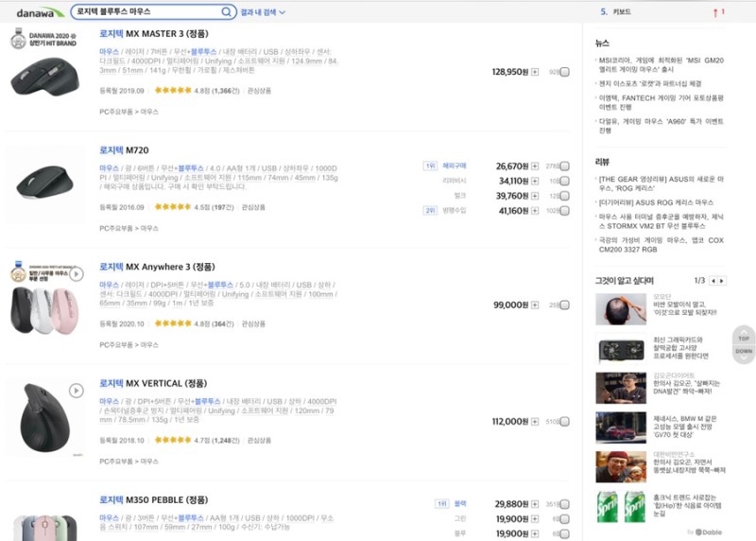
Task: Click the 112,000원 price
Action: pos(510,422)
